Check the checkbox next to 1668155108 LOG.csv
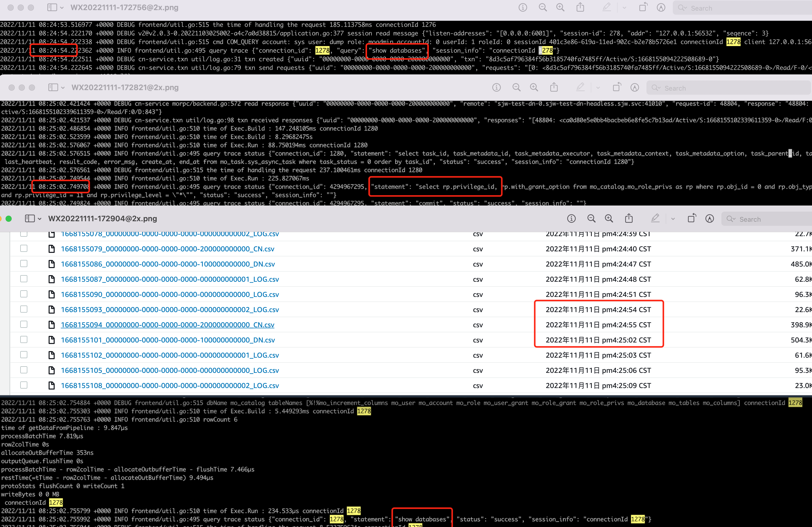This screenshot has width=812, height=527. click(24, 386)
